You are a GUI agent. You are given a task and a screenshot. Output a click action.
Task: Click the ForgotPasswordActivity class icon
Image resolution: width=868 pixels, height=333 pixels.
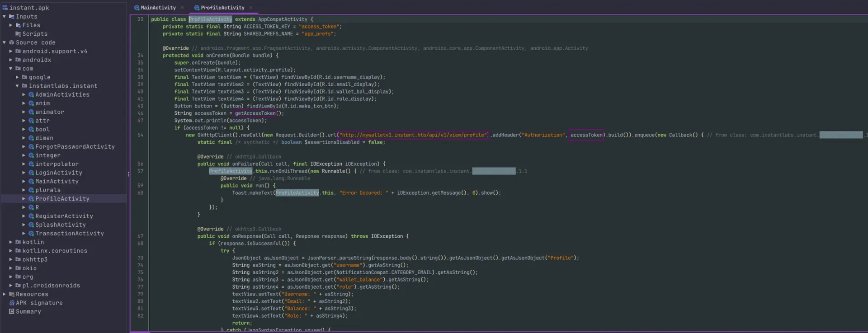pyautogui.click(x=31, y=146)
